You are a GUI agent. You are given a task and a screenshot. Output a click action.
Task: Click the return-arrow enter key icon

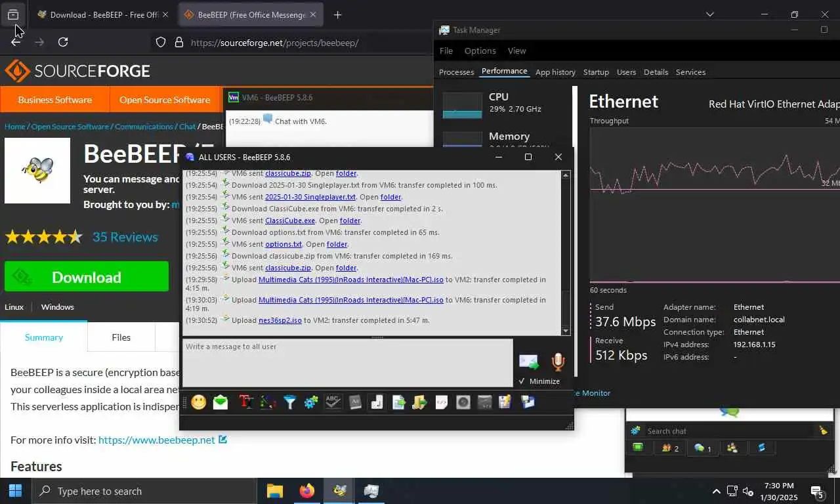(x=377, y=402)
